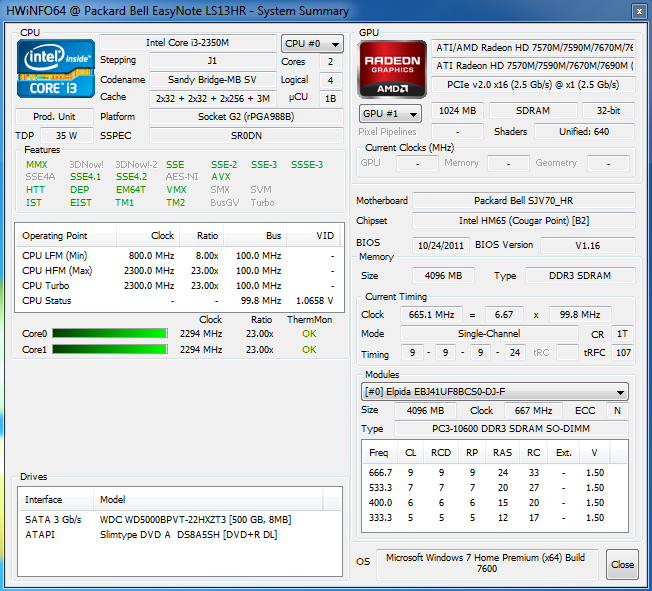Click the Freq column header in modules table

(379, 453)
